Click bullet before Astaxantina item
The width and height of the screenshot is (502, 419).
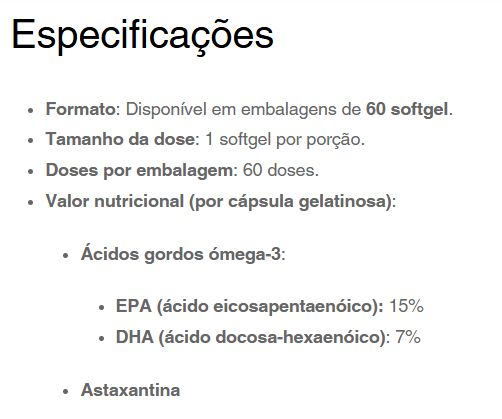(x=65, y=391)
